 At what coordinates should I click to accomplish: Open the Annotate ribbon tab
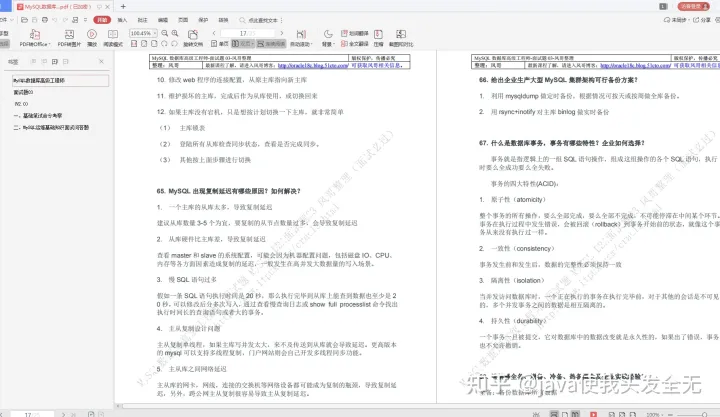pos(142,20)
